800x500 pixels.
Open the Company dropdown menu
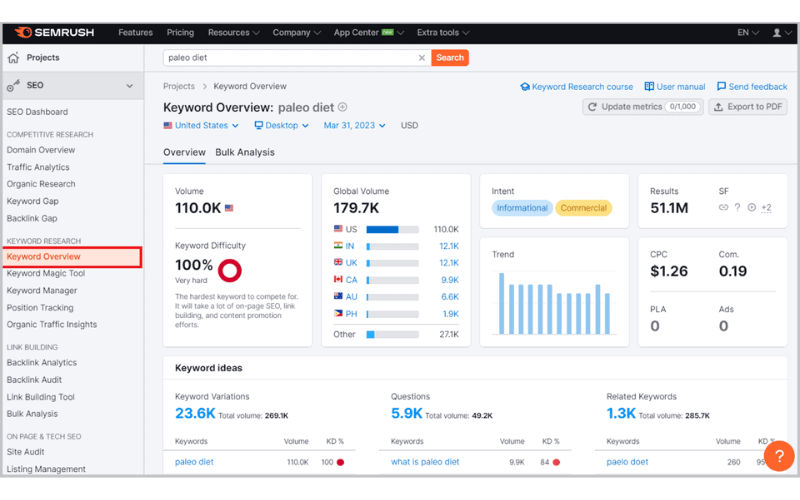pyautogui.click(x=296, y=33)
